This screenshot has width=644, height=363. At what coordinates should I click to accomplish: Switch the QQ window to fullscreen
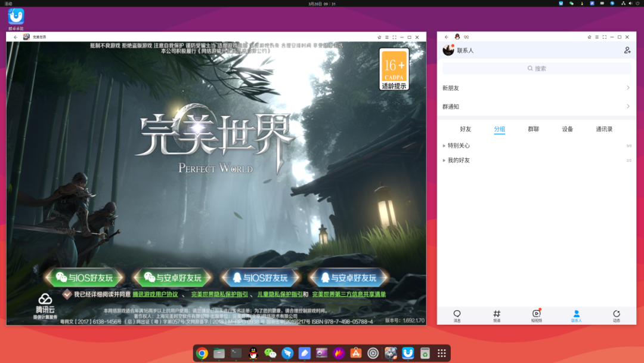click(x=605, y=37)
